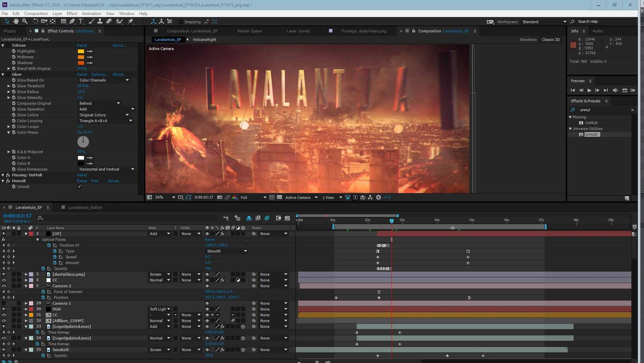The width and height of the screenshot is (644, 363).
Task: Select the Pen tool
Action: tap(72, 21)
